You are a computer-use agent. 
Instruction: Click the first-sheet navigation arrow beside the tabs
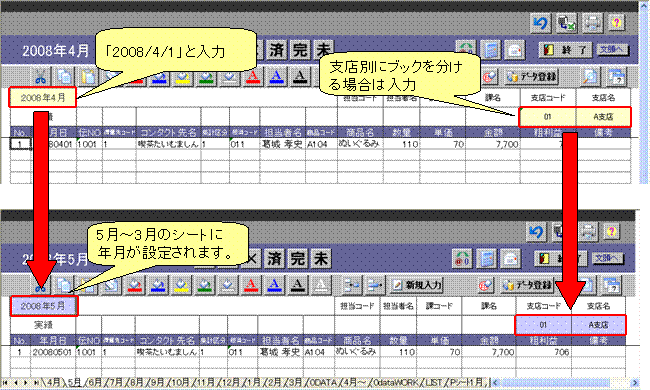tap(5, 383)
